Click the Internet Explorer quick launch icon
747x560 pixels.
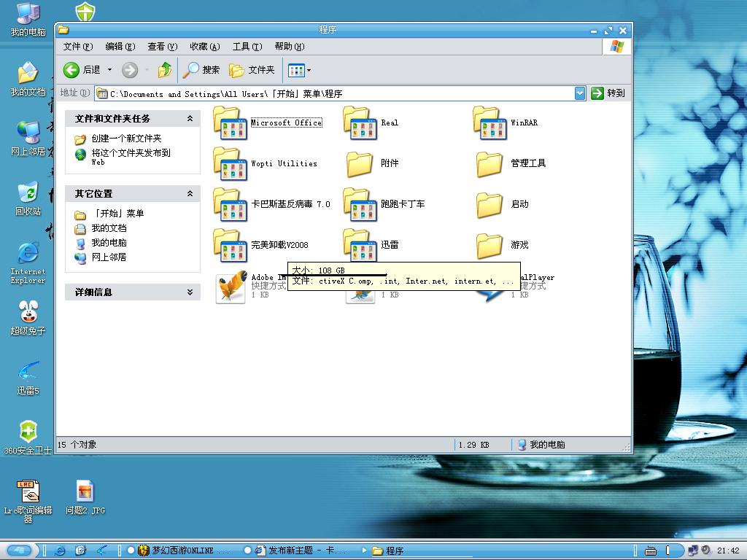pos(60,551)
